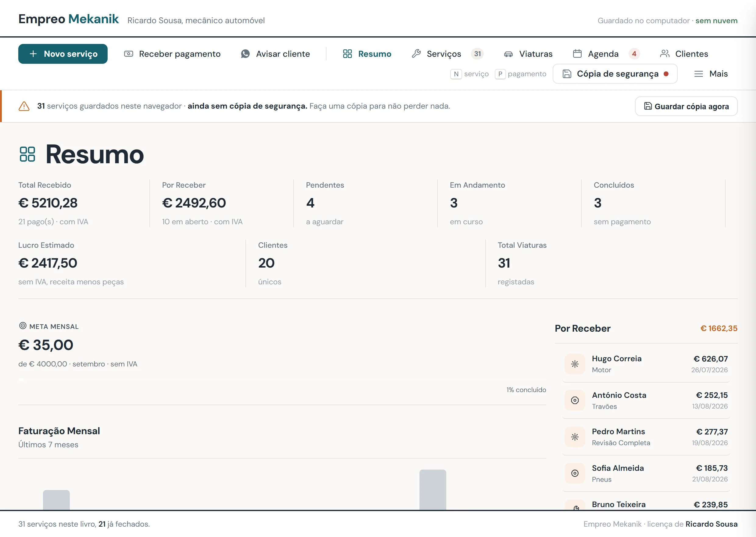Click the 31 badge on Serviços
Screen dimensions: 756x537
(x=477, y=54)
